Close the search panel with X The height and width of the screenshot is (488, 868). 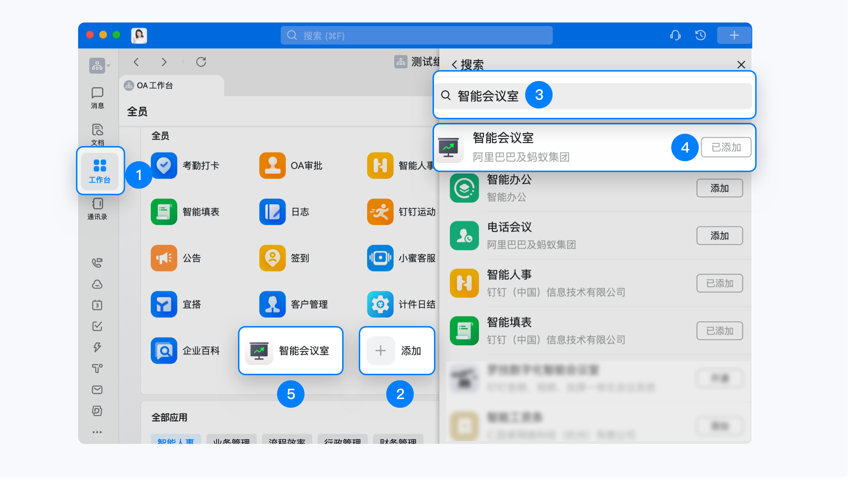741,65
